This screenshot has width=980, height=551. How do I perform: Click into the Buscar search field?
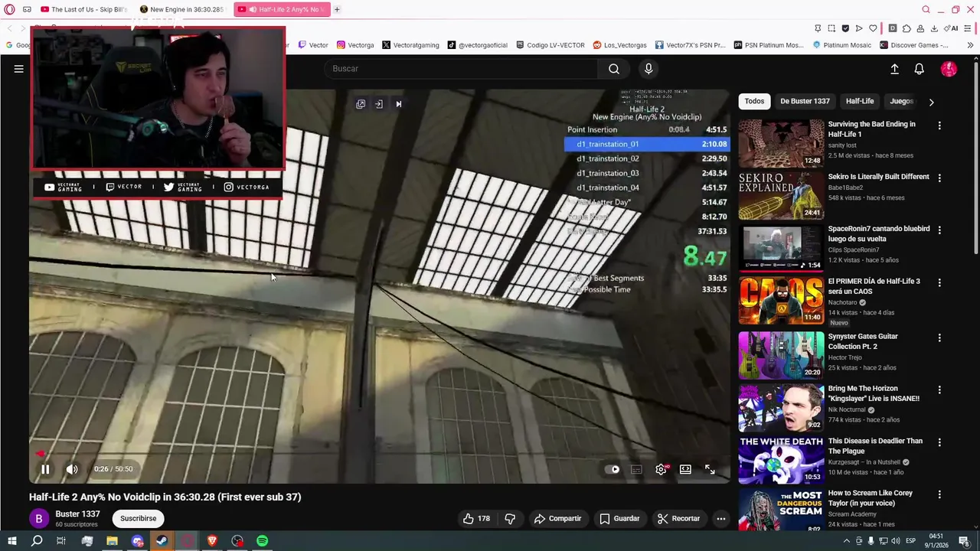pyautogui.click(x=462, y=69)
